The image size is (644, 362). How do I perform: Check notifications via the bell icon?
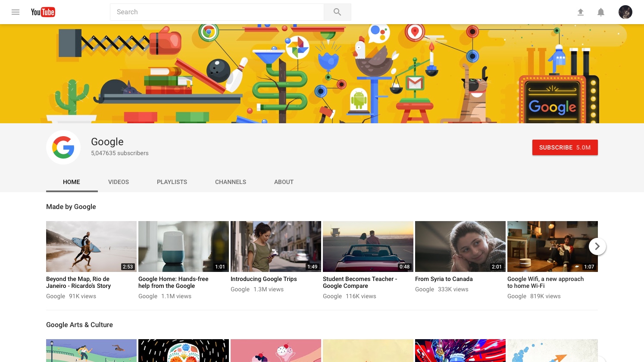601,12
